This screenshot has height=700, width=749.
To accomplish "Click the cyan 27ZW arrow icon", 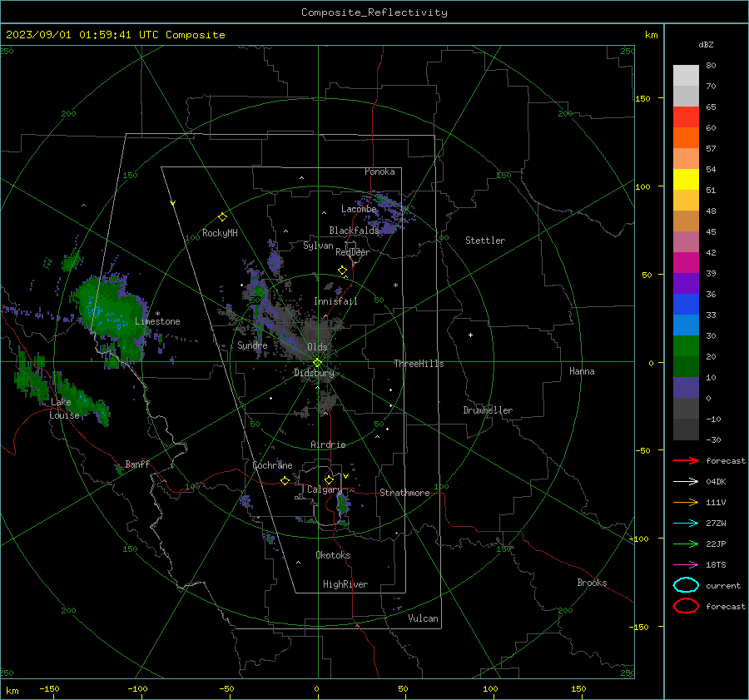I will pos(686,524).
